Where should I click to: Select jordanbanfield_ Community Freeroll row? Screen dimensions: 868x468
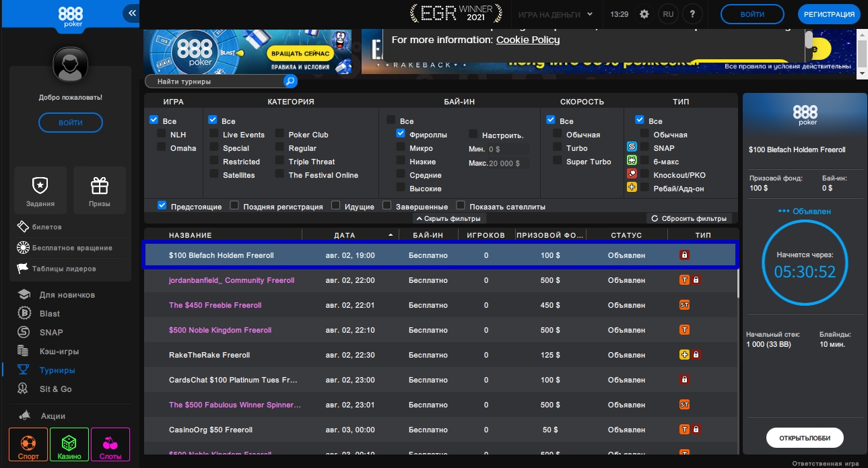440,280
